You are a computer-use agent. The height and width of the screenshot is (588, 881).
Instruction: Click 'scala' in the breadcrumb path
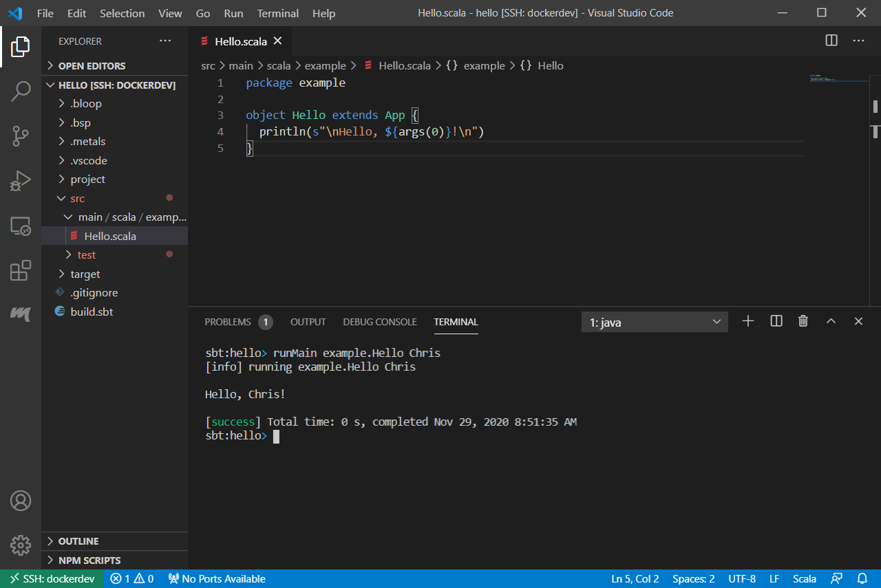click(279, 66)
